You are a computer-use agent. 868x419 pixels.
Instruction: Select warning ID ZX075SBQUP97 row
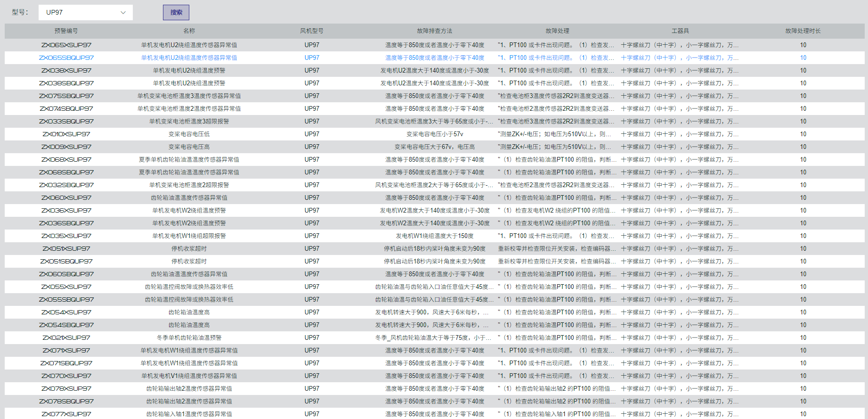point(66,96)
